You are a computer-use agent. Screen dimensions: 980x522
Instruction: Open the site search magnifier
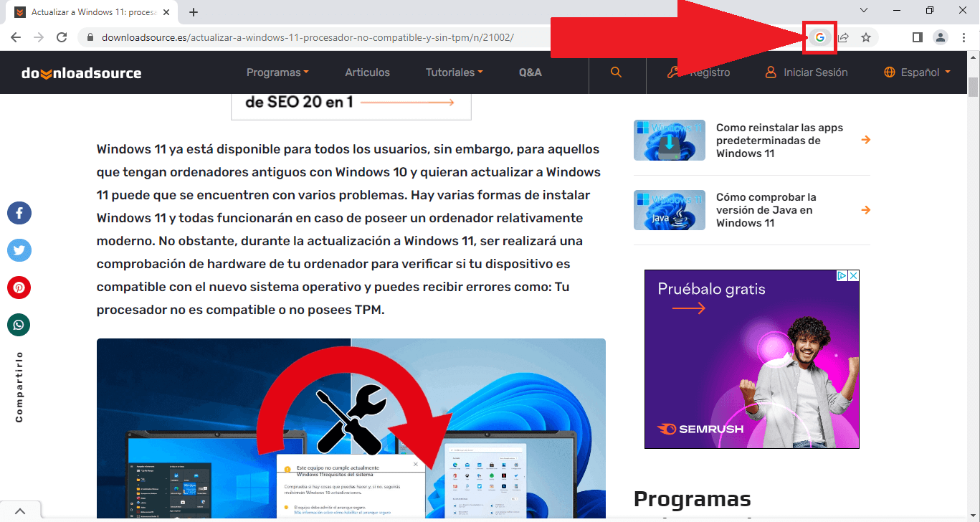(616, 72)
